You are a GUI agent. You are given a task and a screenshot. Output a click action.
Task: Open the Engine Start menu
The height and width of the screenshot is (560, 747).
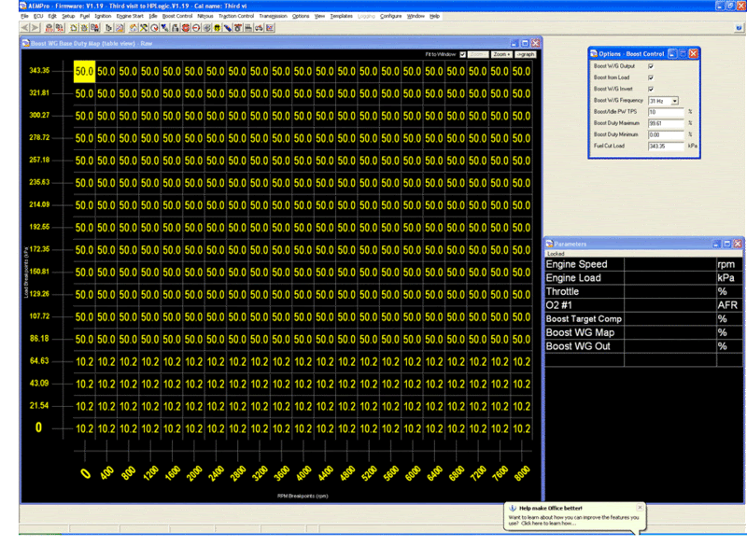130,16
